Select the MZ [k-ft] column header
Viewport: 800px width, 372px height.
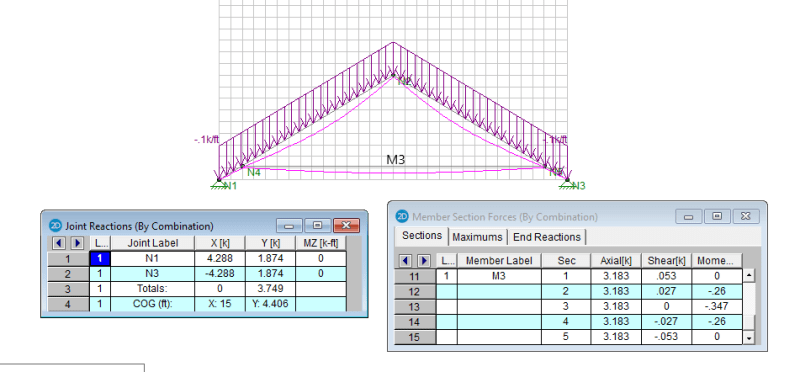coord(321,243)
